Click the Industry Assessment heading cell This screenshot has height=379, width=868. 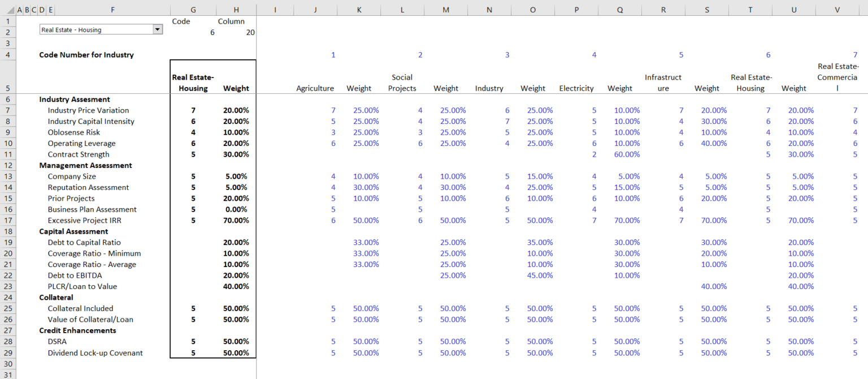click(73, 99)
